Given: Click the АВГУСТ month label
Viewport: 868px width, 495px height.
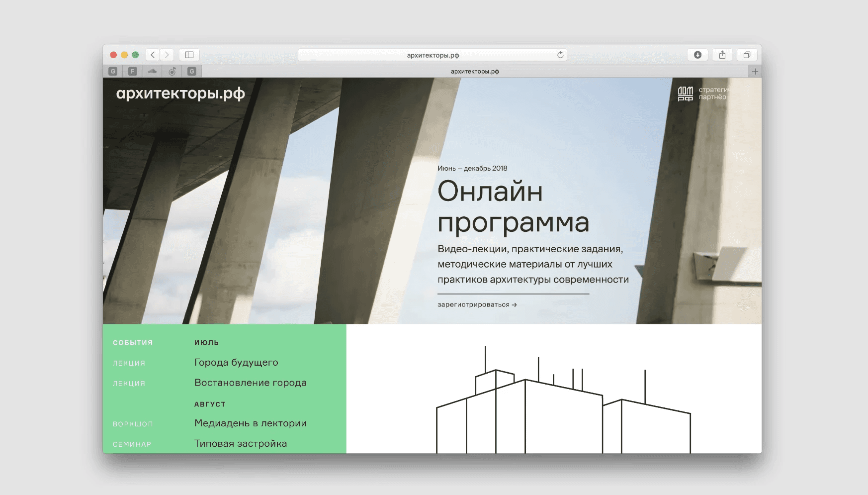Looking at the screenshot, I should (x=210, y=404).
